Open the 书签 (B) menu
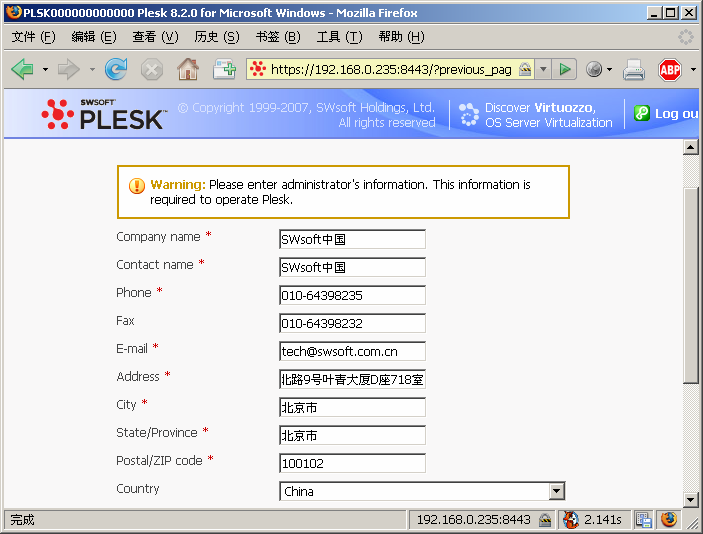 click(x=278, y=37)
